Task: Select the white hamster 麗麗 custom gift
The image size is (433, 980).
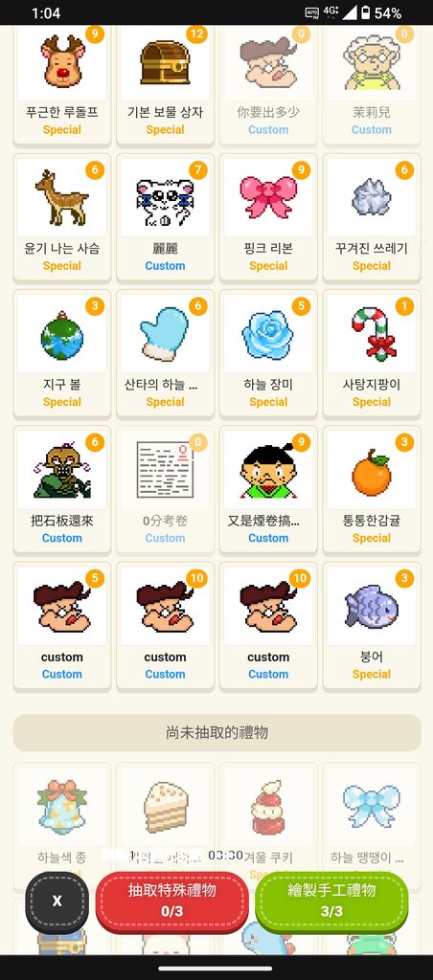Action: click(165, 215)
